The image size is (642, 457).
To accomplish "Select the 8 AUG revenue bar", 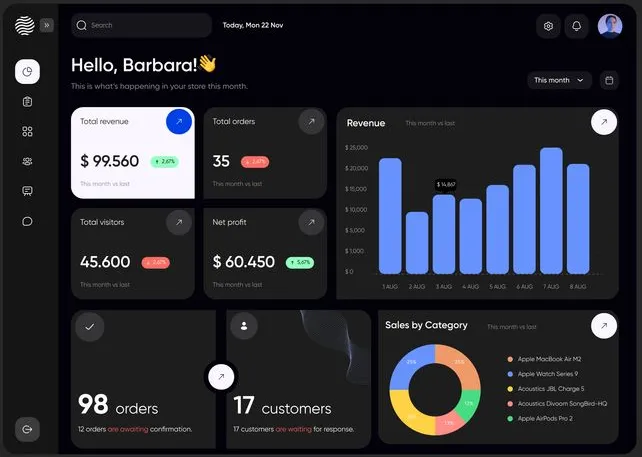I will pyautogui.click(x=578, y=219).
